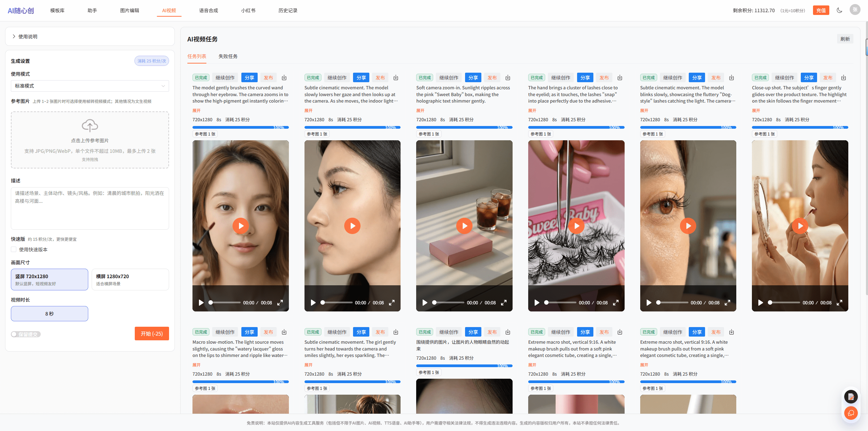Download the lash cluster tweezers video

[620, 78]
